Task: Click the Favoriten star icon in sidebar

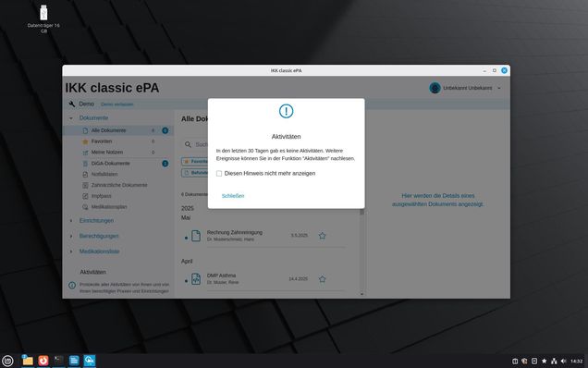Action: pos(85,141)
